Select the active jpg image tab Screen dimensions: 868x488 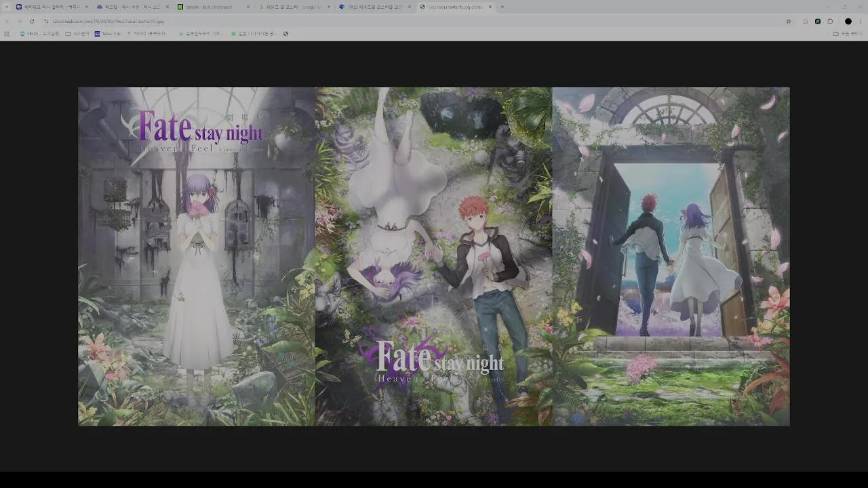[x=456, y=7]
